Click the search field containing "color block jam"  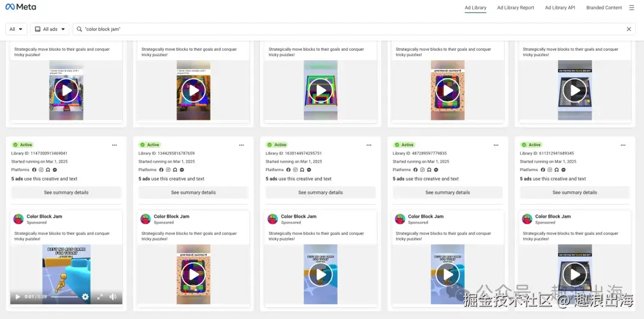(x=354, y=29)
